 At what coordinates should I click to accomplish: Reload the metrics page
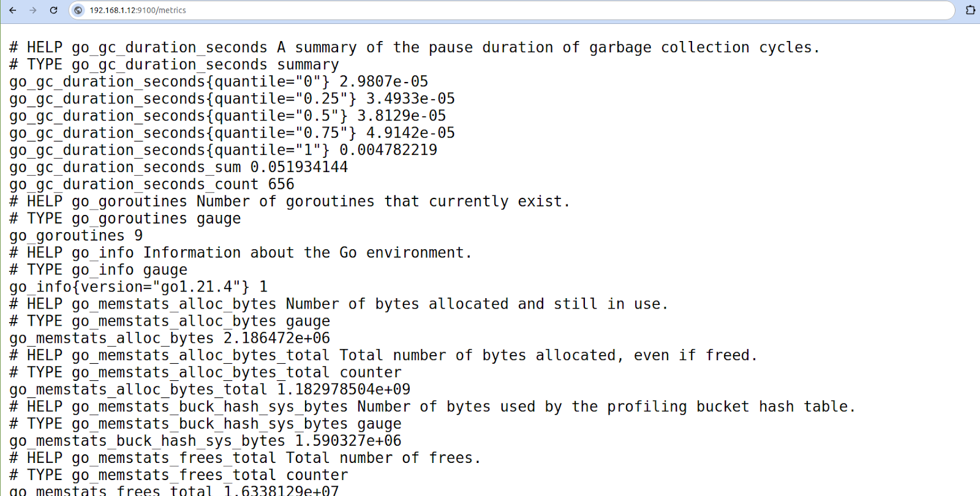pyautogui.click(x=53, y=10)
